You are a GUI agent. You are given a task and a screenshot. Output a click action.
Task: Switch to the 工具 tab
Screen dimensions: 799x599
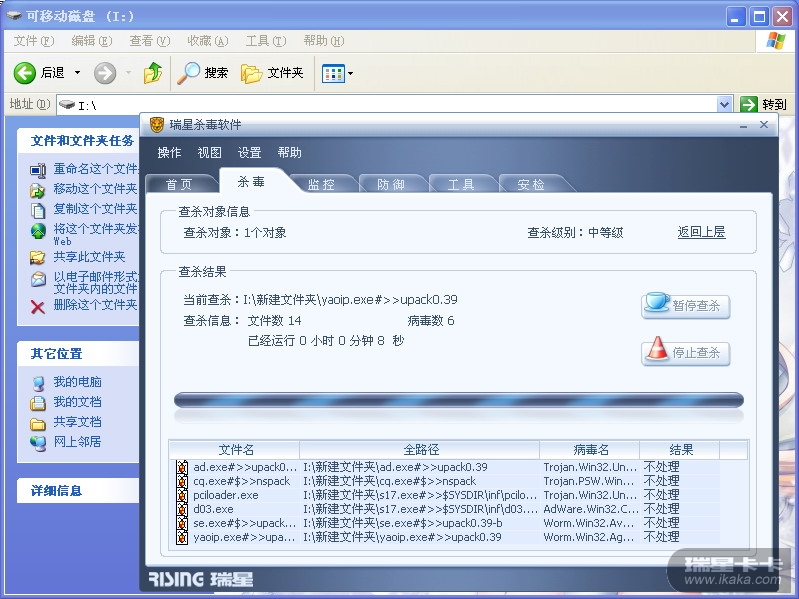click(461, 184)
